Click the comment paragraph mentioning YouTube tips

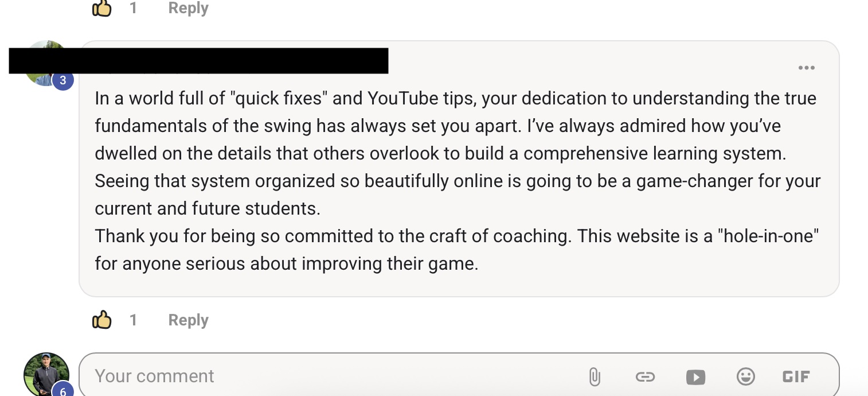click(456, 153)
